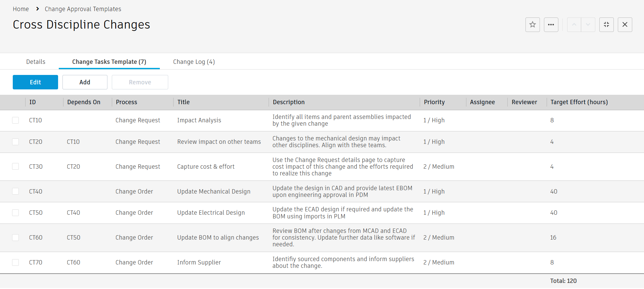Go to Home via breadcrumb

(x=21, y=9)
